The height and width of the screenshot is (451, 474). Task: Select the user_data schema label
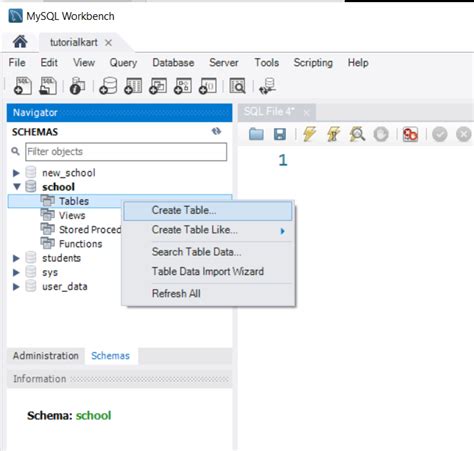pos(65,286)
